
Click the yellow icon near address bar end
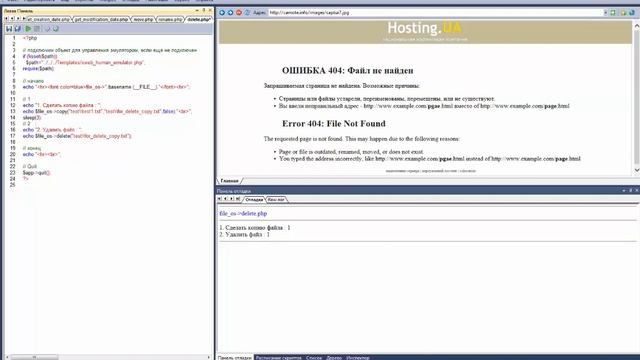point(623,13)
